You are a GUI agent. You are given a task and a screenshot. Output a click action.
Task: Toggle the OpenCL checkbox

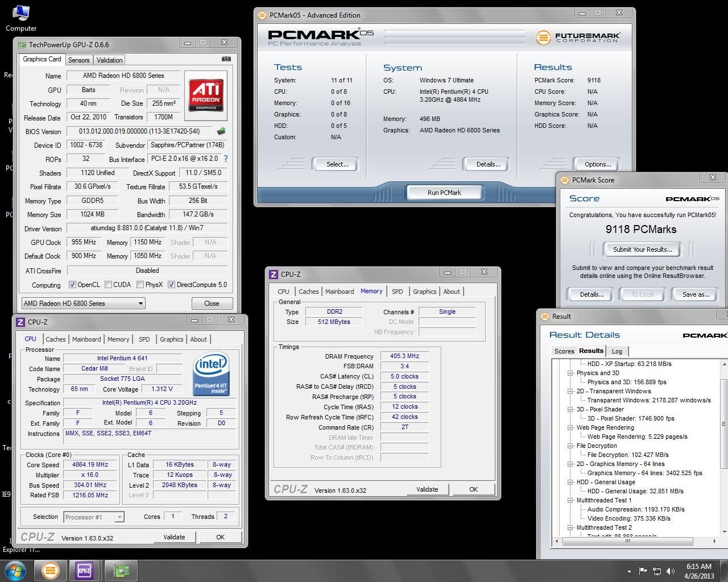72,285
